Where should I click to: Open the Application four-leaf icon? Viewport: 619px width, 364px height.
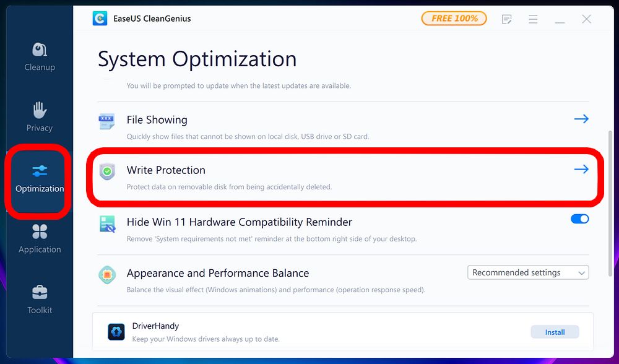tap(40, 232)
